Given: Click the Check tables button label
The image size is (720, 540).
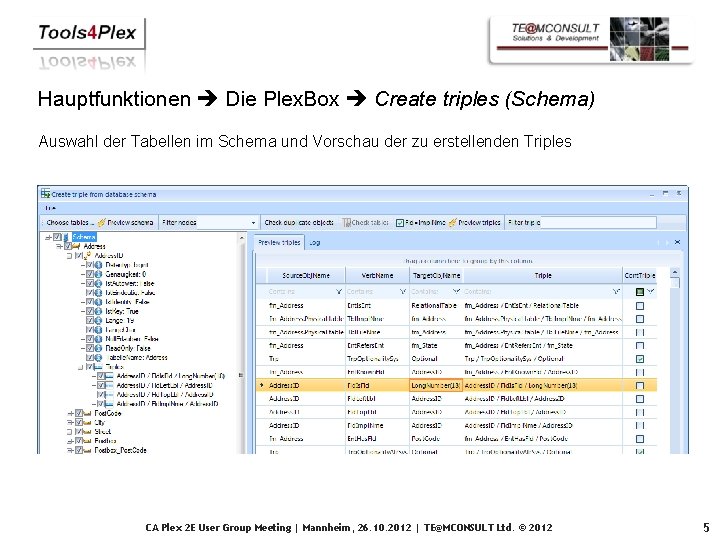Looking at the screenshot, I should 370,223.
